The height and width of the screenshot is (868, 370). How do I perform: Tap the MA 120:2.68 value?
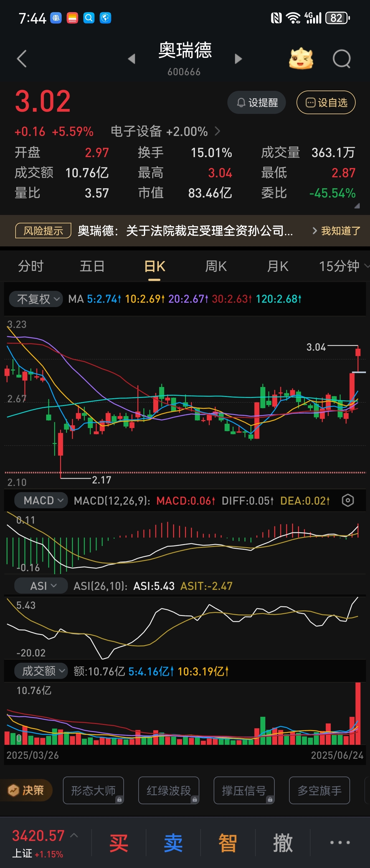[x=279, y=299]
